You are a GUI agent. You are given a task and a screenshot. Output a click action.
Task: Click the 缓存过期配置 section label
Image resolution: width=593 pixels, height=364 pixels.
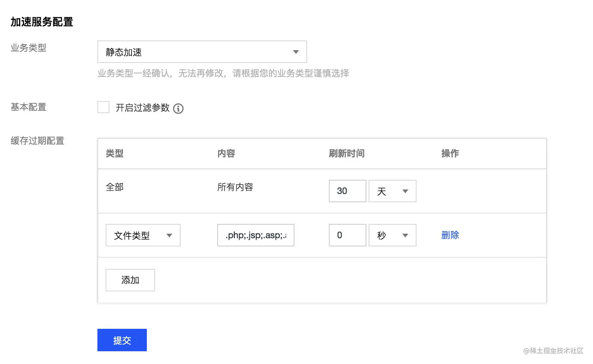[x=37, y=141]
